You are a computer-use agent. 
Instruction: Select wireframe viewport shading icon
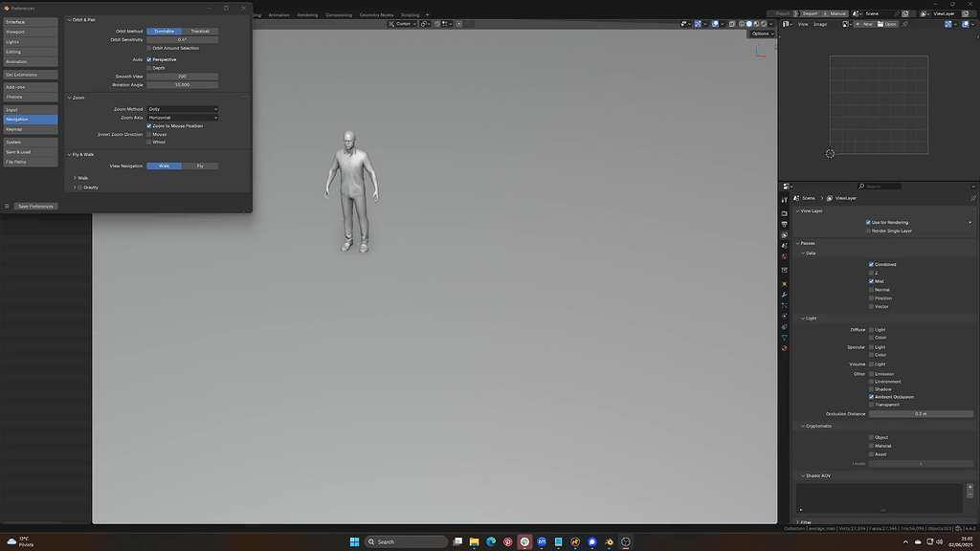coord(742,24)
